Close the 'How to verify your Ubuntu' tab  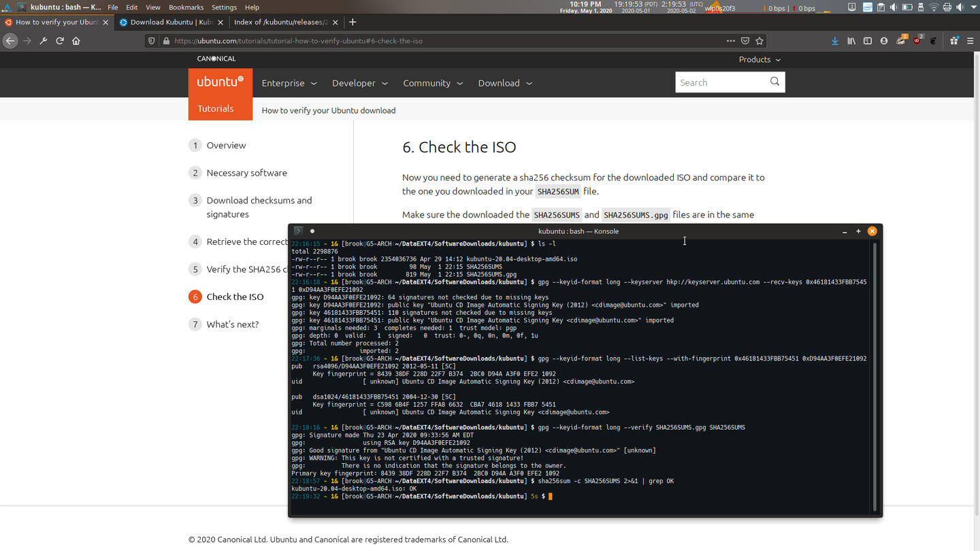point(105,22)
